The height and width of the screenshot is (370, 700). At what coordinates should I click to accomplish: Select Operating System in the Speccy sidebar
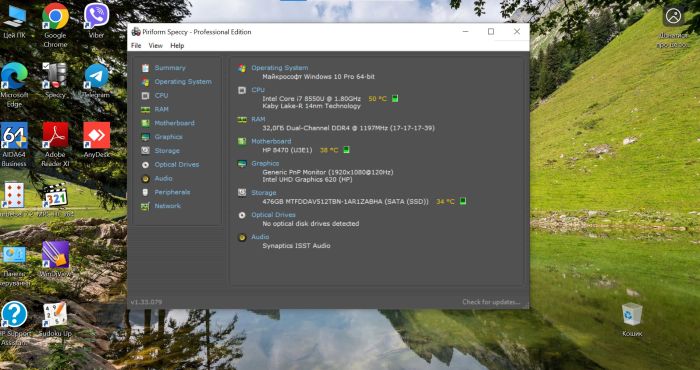point(183,82)
